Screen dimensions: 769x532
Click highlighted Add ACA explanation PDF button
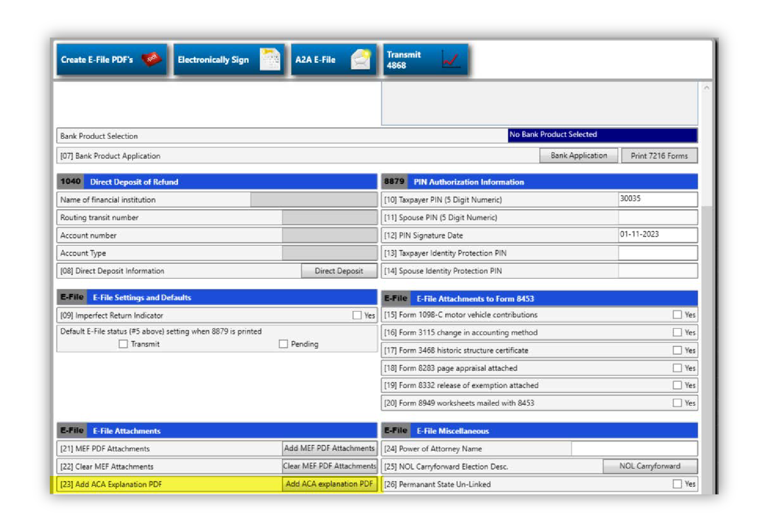(329, 484)
